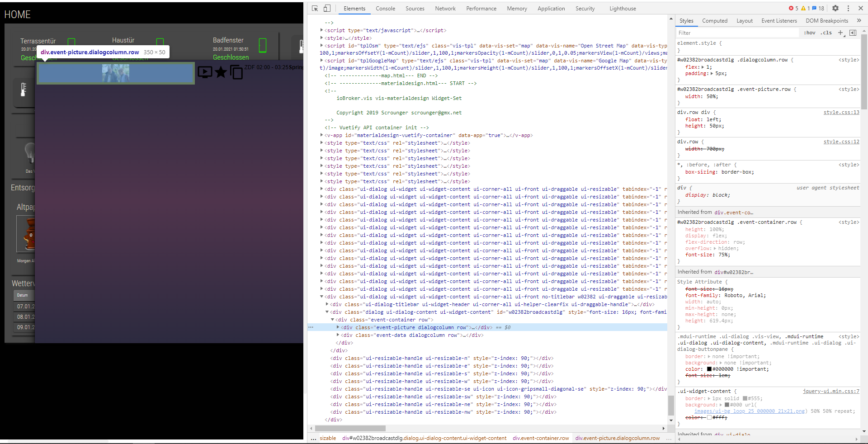Click the thermometer icon on left card
The image size is (868, 444).
[x=24, y=89]
